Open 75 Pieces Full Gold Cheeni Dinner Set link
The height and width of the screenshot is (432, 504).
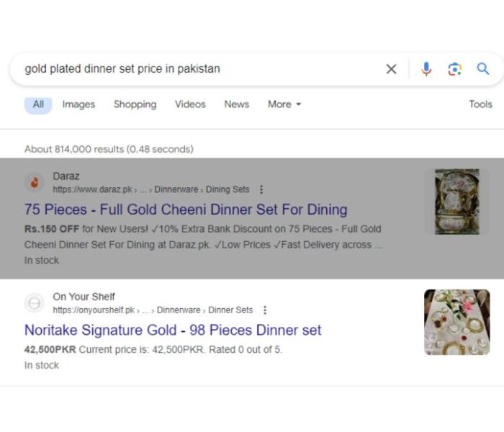[x=186, y=210]
